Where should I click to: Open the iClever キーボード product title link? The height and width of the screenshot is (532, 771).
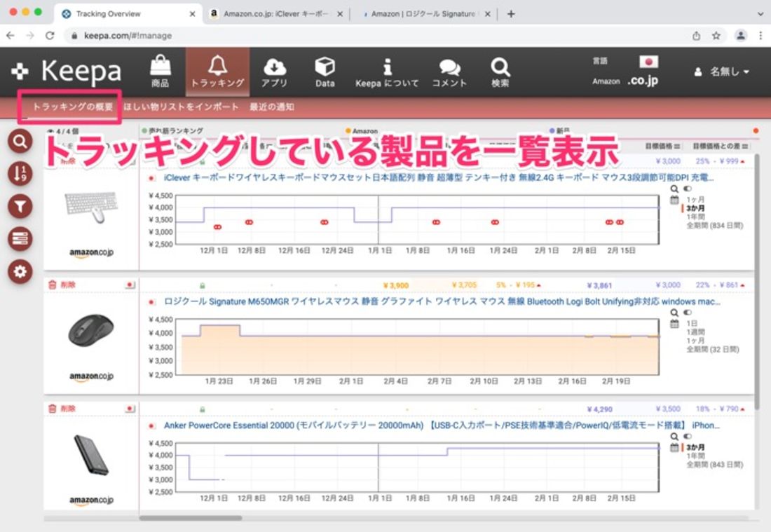tap(439, 177)
